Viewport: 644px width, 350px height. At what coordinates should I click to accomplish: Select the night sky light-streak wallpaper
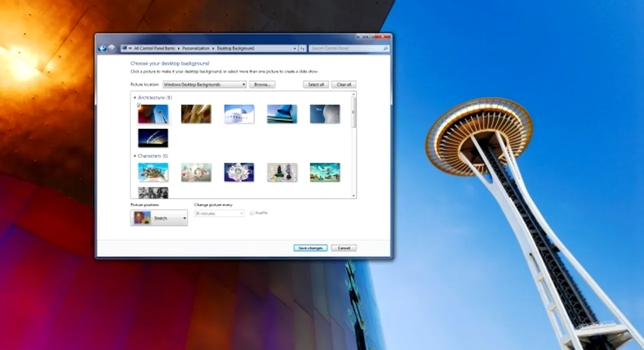pos(153,138)
